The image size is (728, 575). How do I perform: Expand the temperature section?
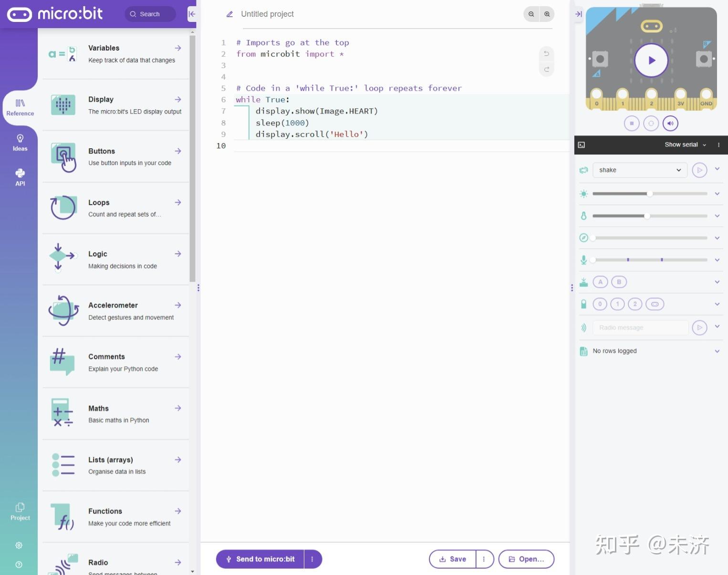[717, 216]
